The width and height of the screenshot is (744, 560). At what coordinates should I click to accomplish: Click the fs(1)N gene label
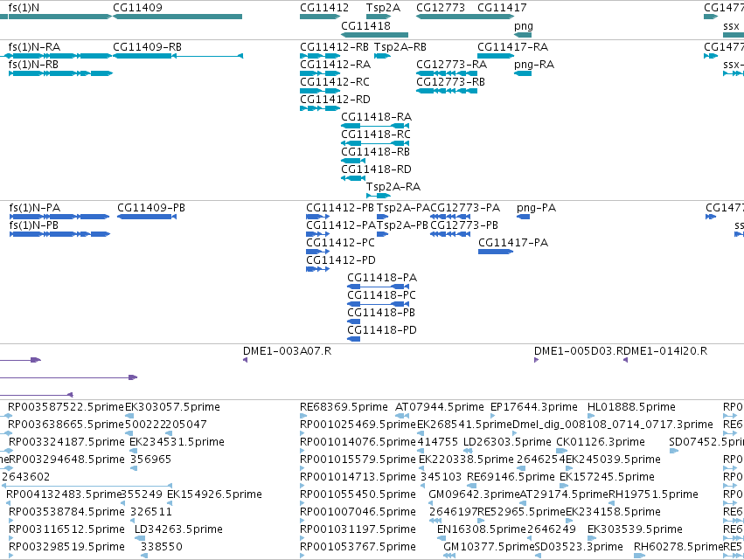tap(24, 8)
